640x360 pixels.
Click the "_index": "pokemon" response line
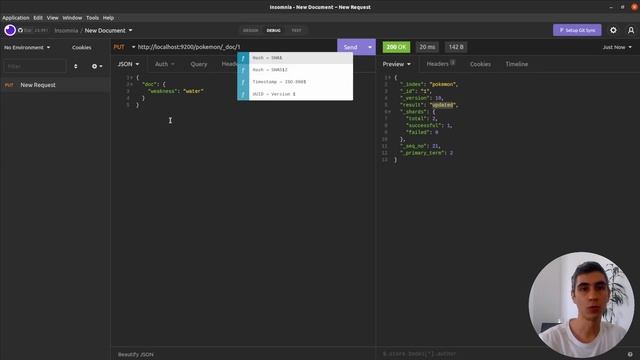429,84
